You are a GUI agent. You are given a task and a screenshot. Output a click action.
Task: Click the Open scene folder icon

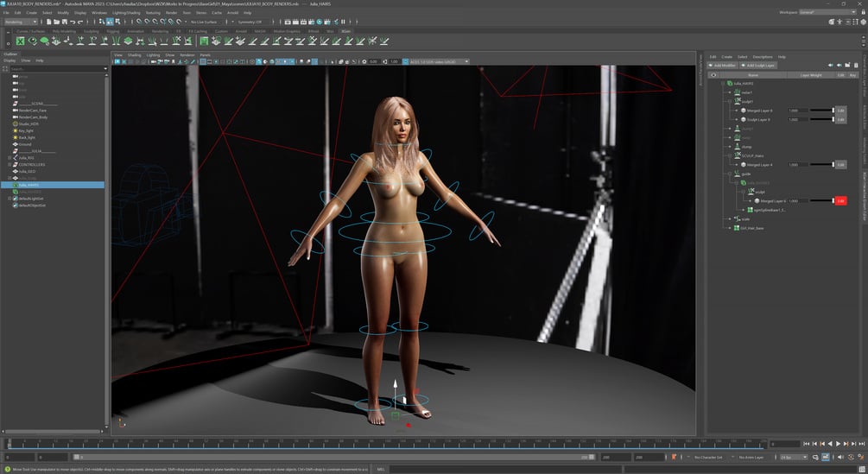[56, 22]
